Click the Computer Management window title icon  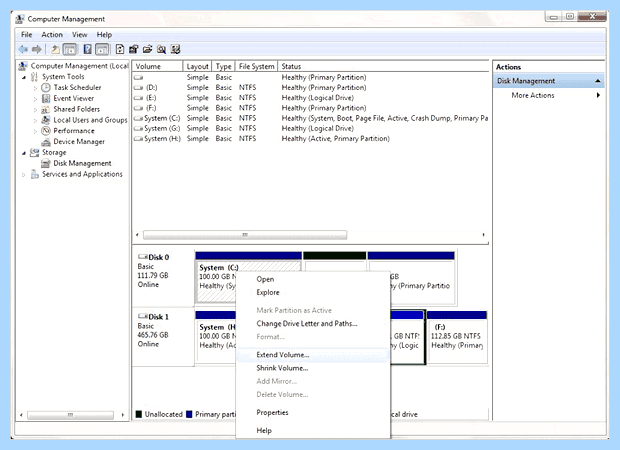pos(19,19)
